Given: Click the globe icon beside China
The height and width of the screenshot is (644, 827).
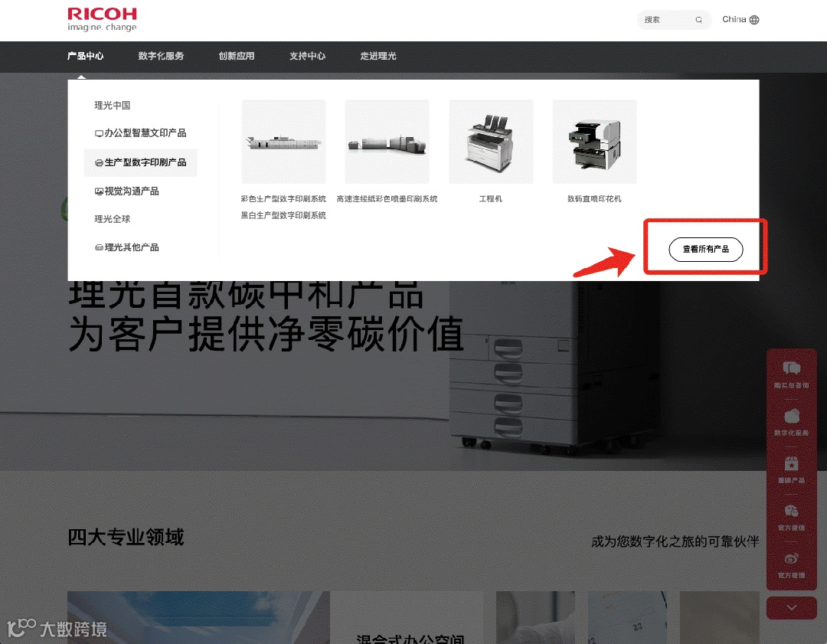Looking at the screenshot, I should click(754, 20).
